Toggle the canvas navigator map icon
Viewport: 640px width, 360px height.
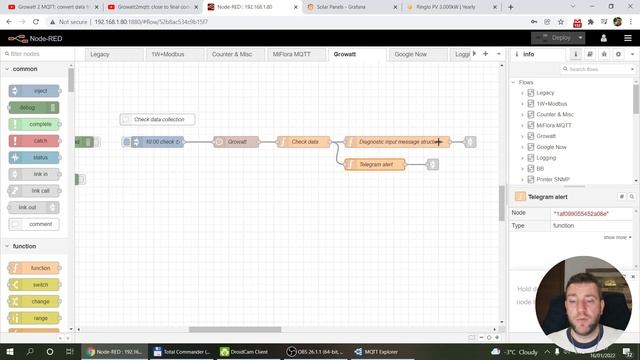point(471,338)
